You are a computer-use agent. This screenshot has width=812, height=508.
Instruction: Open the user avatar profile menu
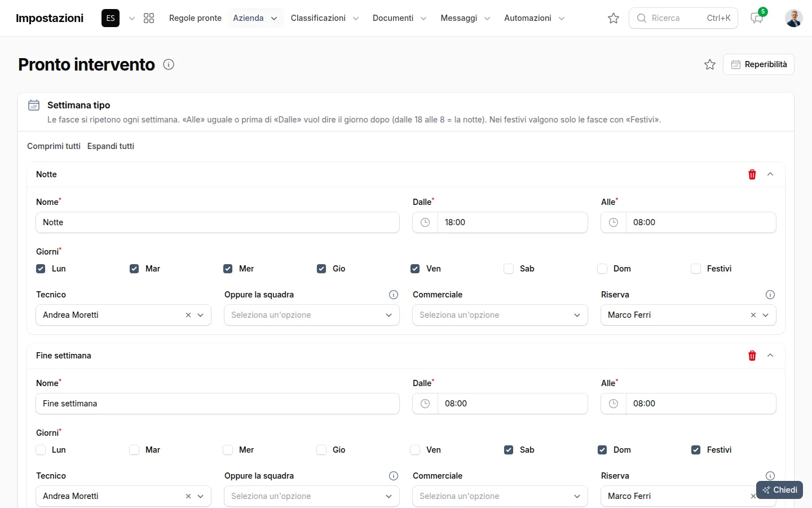(794, 18)
